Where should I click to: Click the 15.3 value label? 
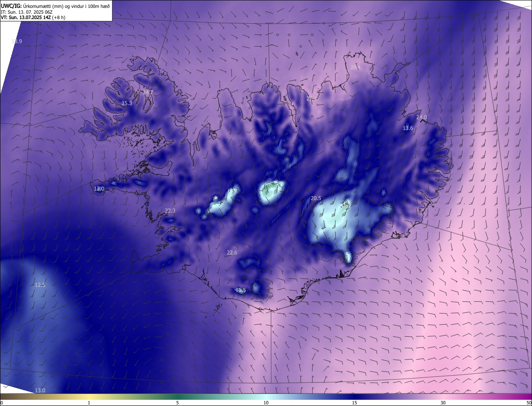click(x=127, y=103)
